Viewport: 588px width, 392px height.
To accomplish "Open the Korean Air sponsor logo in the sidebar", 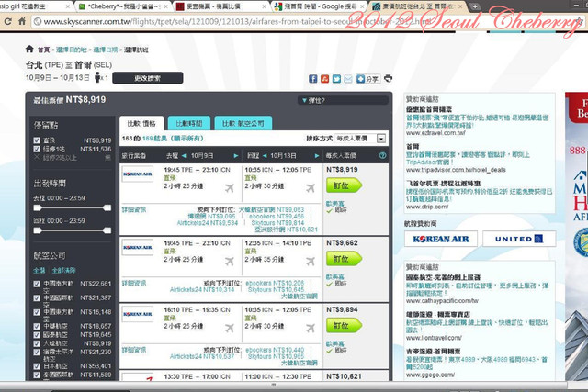I will [441, 239].
